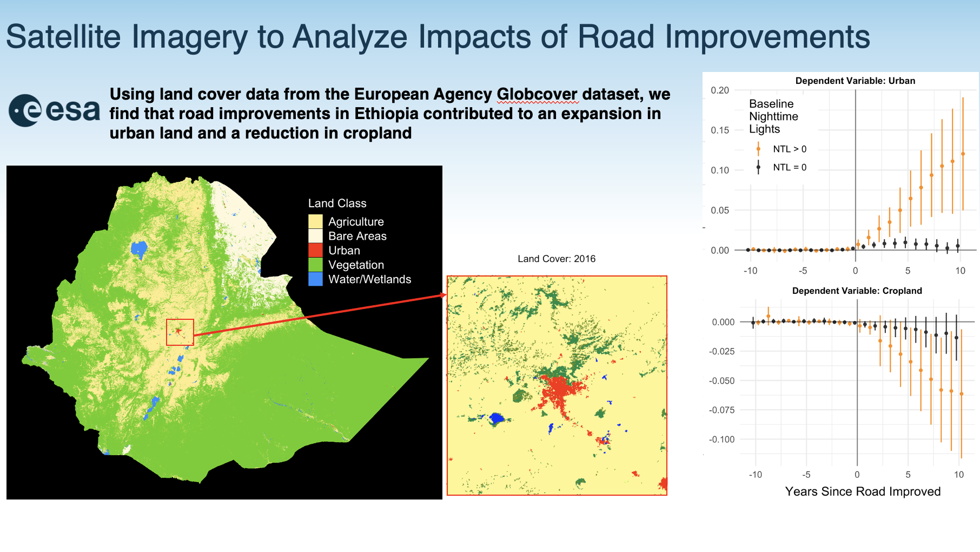Click the orange NTL > 0 legend marker
Image resolution: width=980 pixels, height=552 pixels.
coord(758,149)
